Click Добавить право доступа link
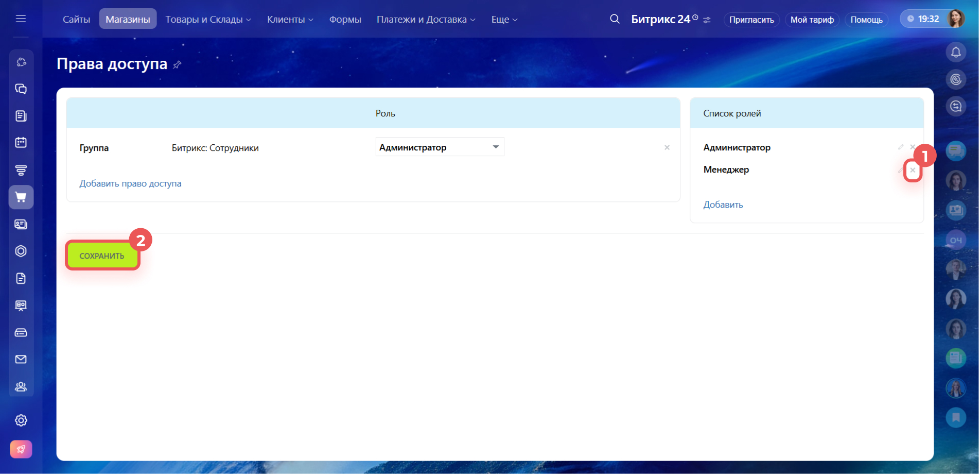 [130, 183]
